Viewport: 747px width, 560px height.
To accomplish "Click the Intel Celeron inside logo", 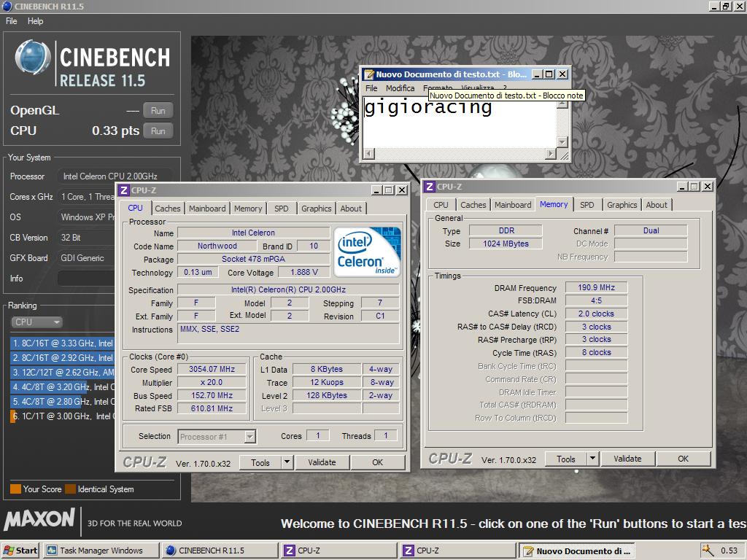I will (368, 252).
